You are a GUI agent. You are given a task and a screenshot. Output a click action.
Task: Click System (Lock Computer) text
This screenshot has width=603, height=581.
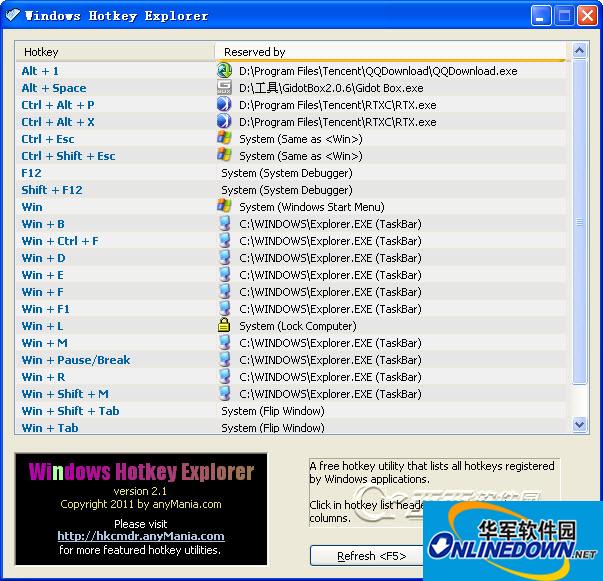(x=298, y=325)
